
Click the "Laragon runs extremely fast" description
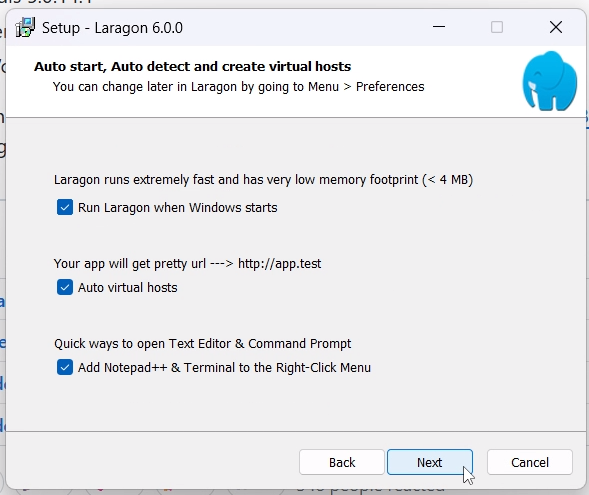263,180
